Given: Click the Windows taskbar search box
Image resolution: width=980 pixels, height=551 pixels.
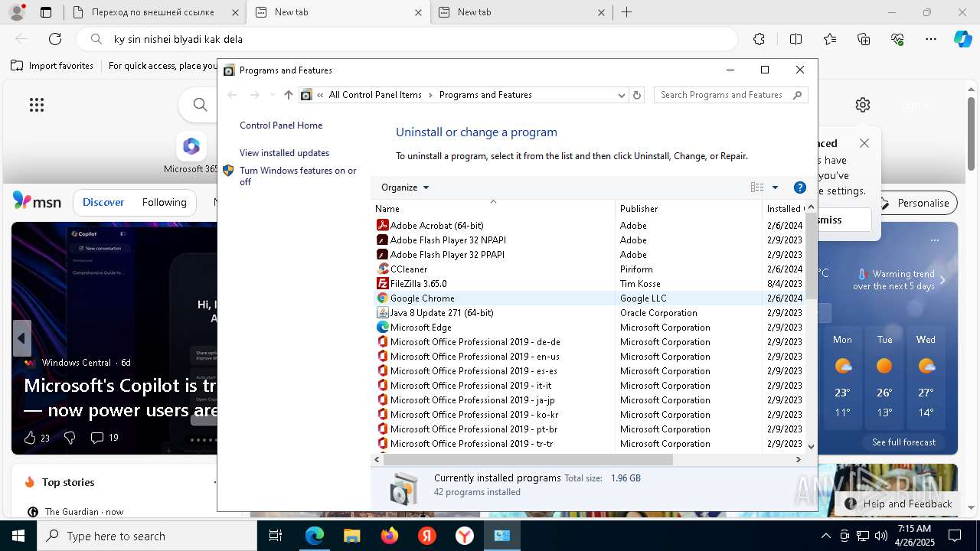Looking at the screenshot, I should click(x=147, y=536).
